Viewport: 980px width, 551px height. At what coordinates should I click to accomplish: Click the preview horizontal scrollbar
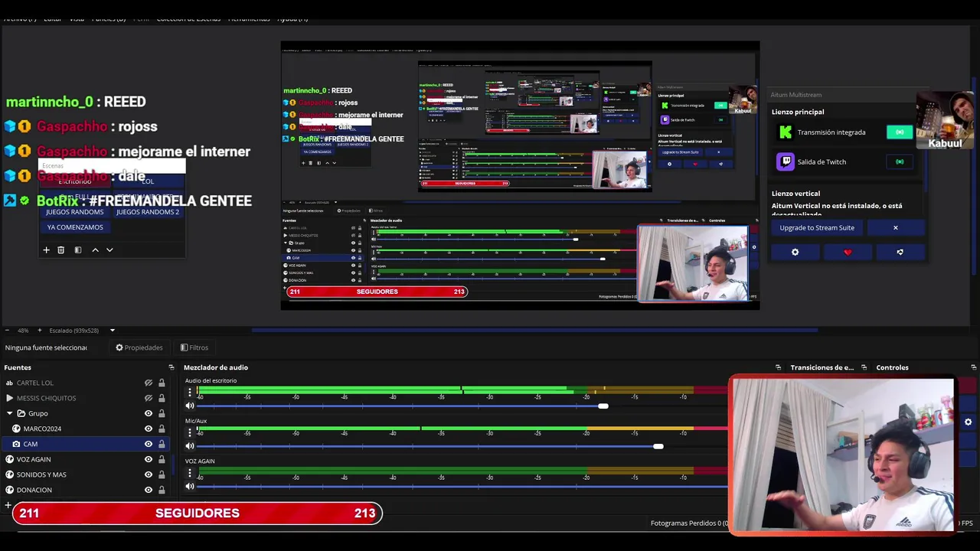(x=534, y=331)
